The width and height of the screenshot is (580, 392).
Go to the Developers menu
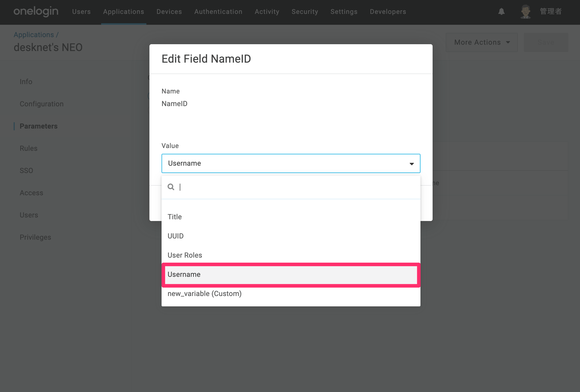(x=388, y=12)
